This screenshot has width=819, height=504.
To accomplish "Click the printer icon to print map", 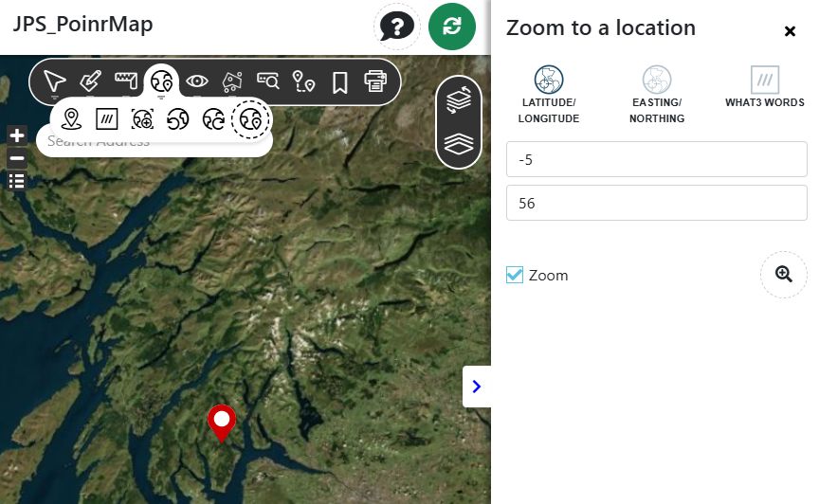I will click(x=374, y=81).
